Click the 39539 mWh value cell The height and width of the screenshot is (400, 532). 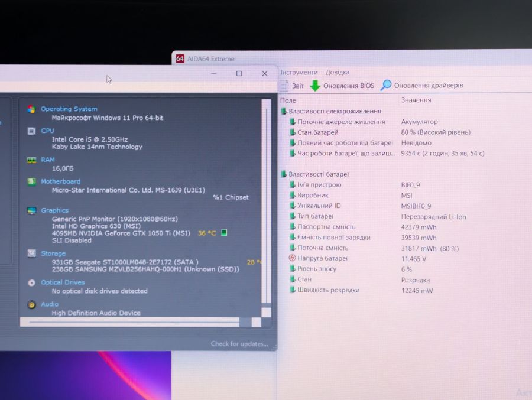coord(419,238)
